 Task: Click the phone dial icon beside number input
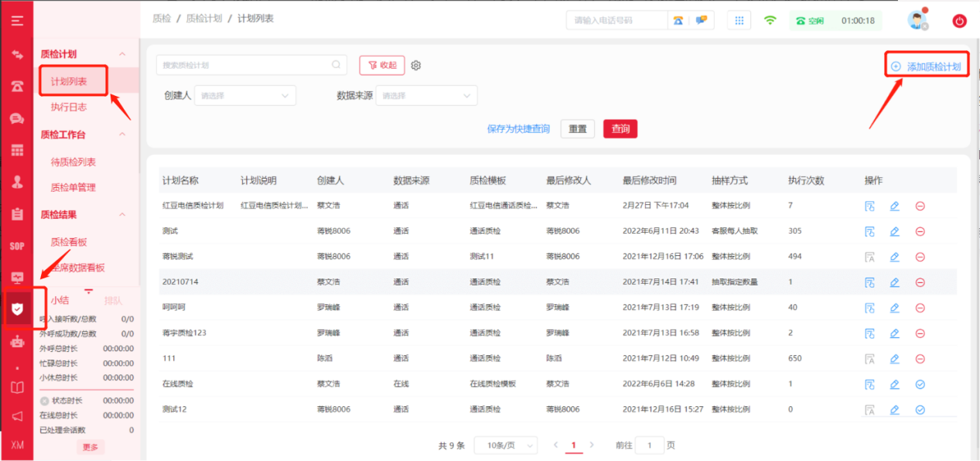[x=678, y=20]
